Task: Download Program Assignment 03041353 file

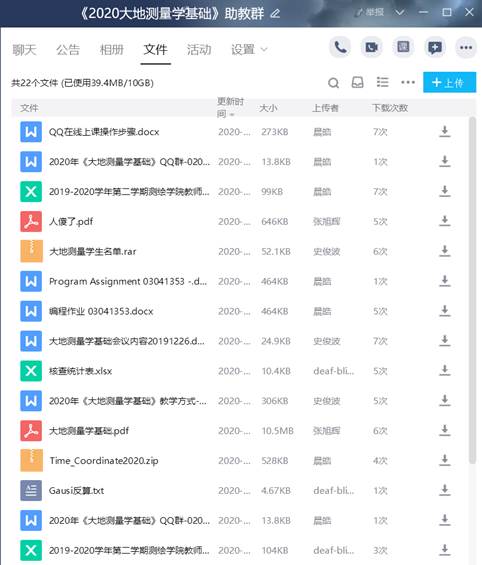Action: pos(445,281)
